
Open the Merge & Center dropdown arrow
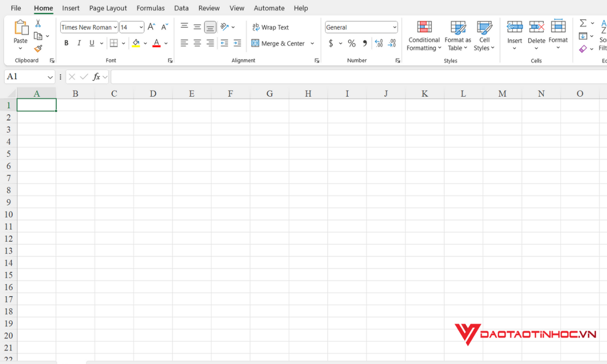312,43
